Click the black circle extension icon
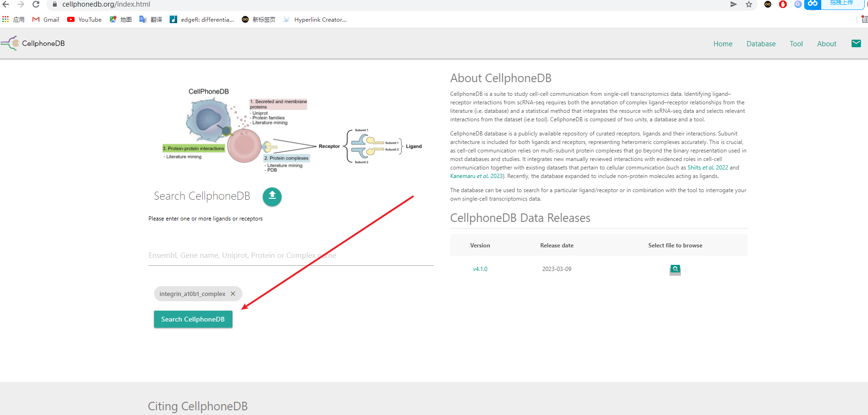The width and height of the screenshot is (868, 415). coord(768,4)
